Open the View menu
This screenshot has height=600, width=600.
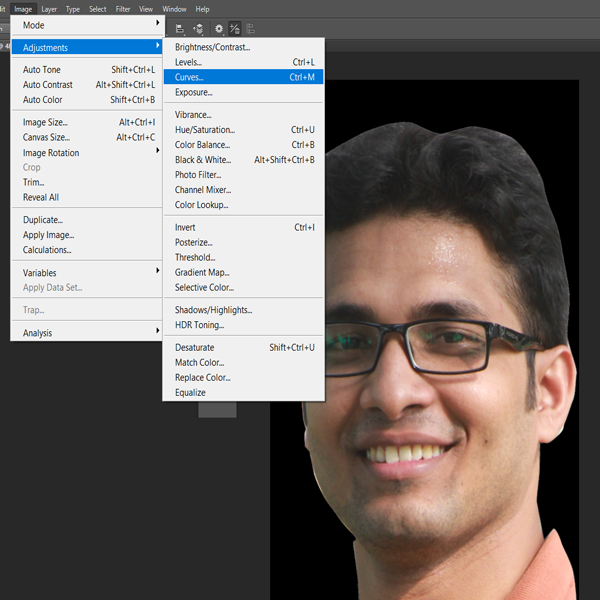(146, 9)
